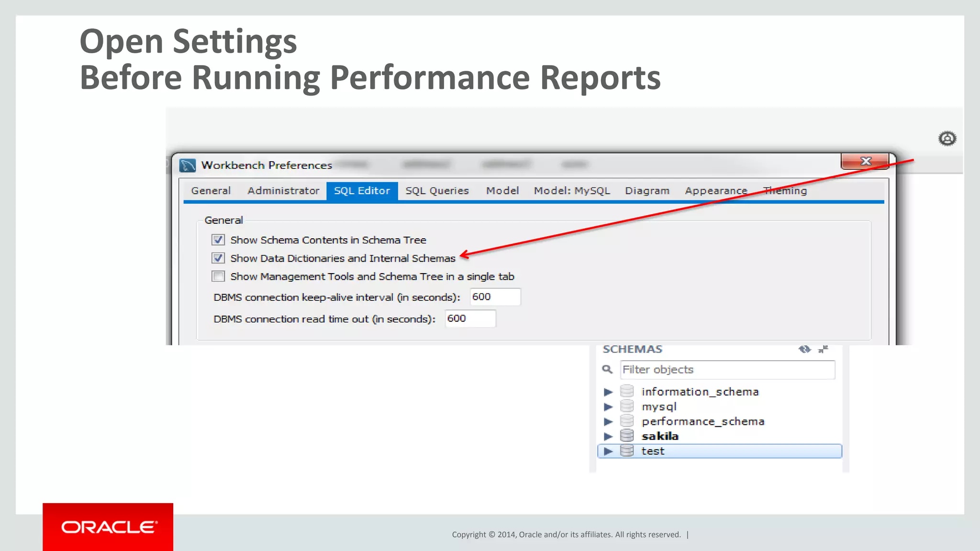Click the read time out field
This screenshot has height=551, width=980.
click(470, 318)
